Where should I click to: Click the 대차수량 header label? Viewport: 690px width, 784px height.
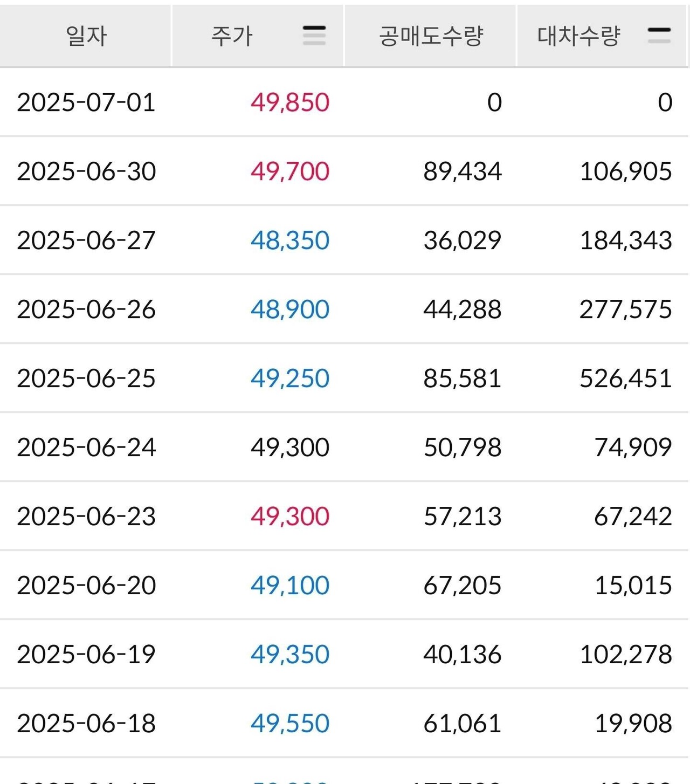(579, 36)
